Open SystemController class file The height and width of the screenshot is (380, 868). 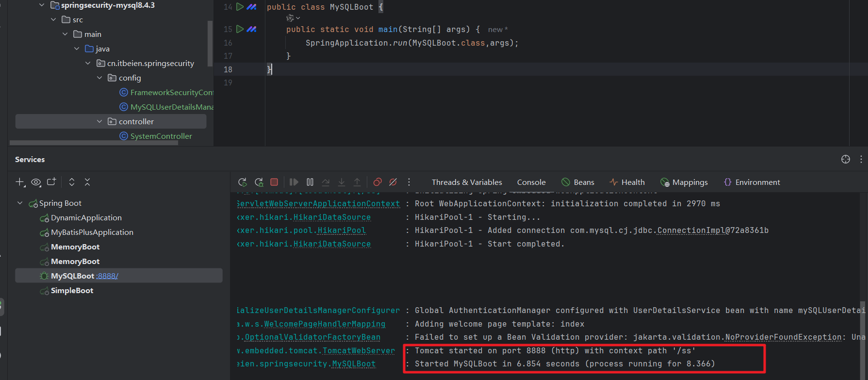[x=156, y=136]
